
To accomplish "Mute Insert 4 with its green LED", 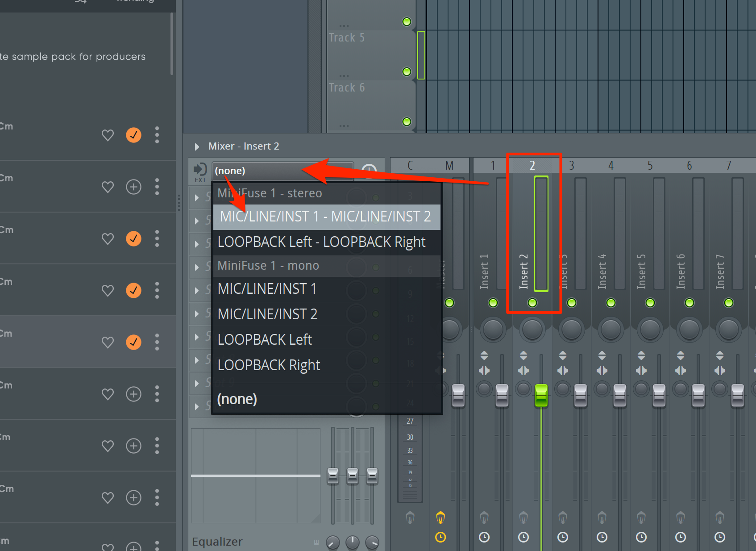I will click(611, 303).
